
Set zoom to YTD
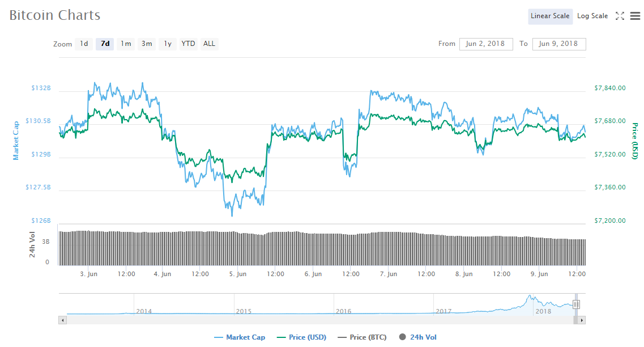click(x=188, y=44)
